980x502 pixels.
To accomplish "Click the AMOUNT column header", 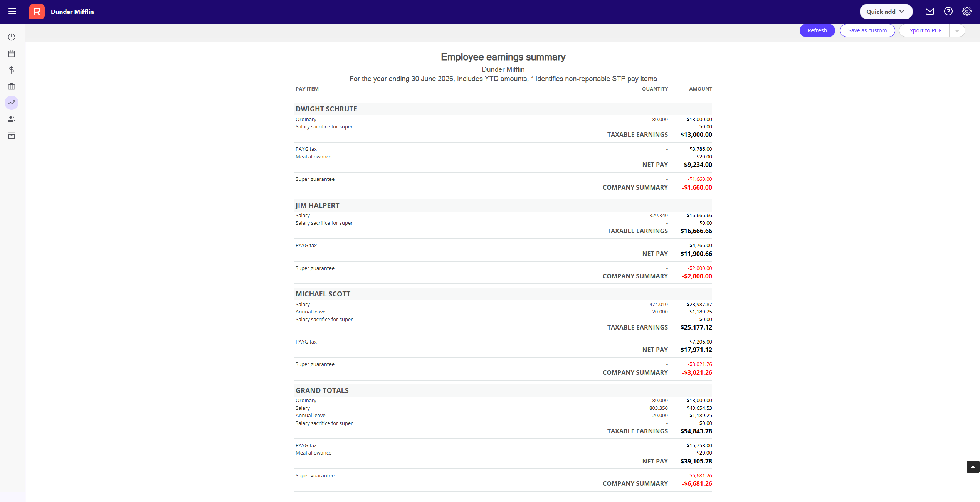I will (701, 89).
